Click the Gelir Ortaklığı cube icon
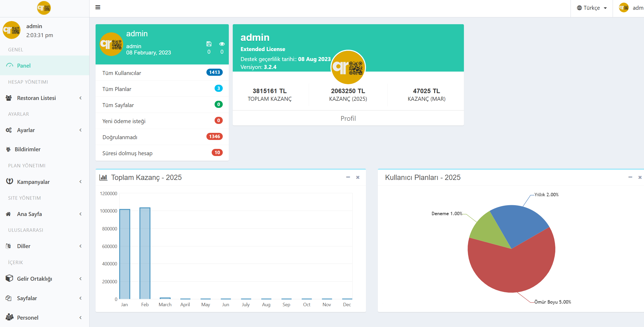 point(9,278)
